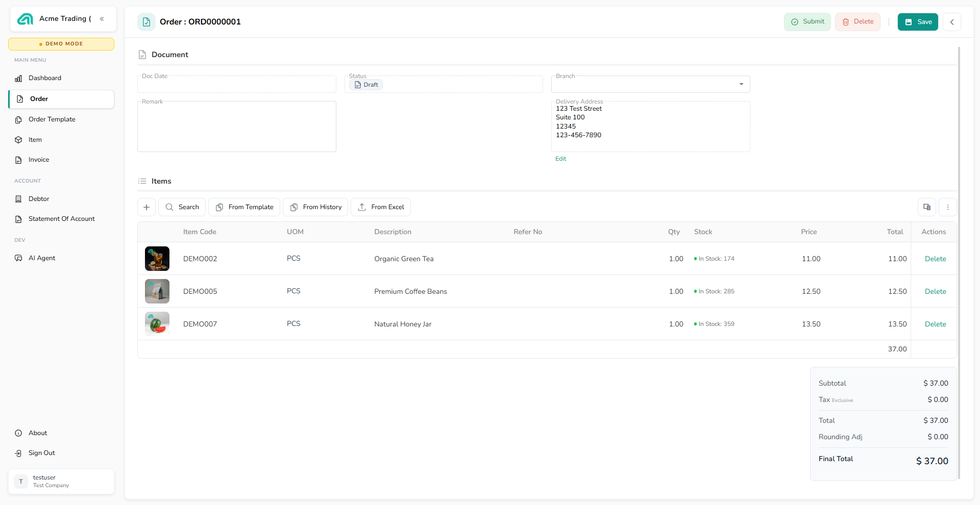This screenshot has width=980, height=505.
Task: Click the Acme Trading logo icon
Action: click(x=25, y=19)
